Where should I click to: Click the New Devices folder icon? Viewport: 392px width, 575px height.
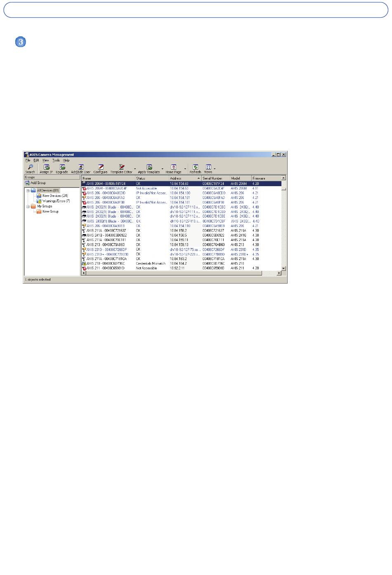click(39, 196)
